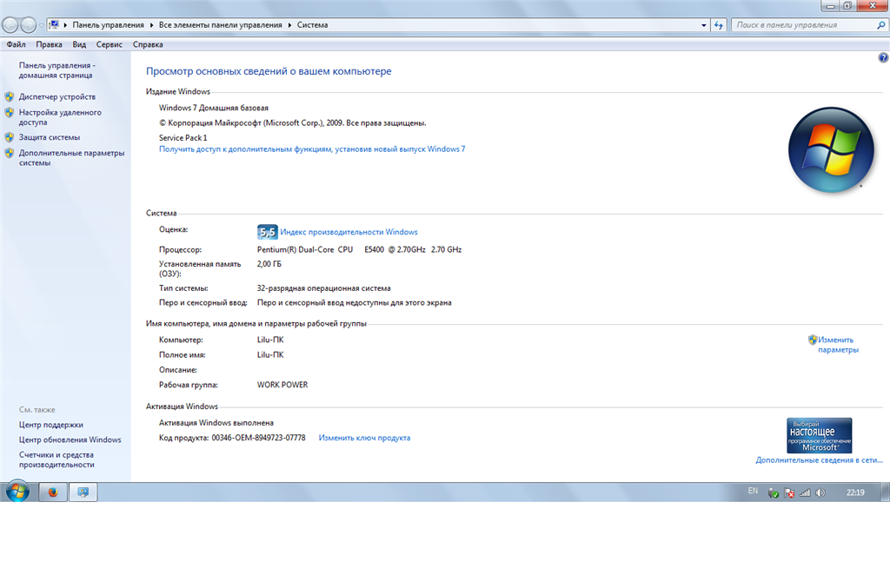Screen dimensions: 890x588
Task: Open Настройка удаленного доступа
Action: 60,117
